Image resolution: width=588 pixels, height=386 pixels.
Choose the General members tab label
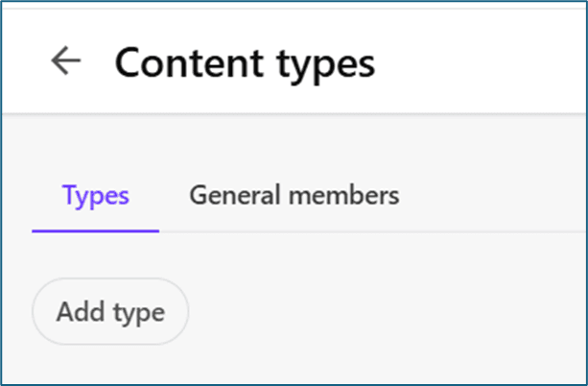tap(294, 196)
